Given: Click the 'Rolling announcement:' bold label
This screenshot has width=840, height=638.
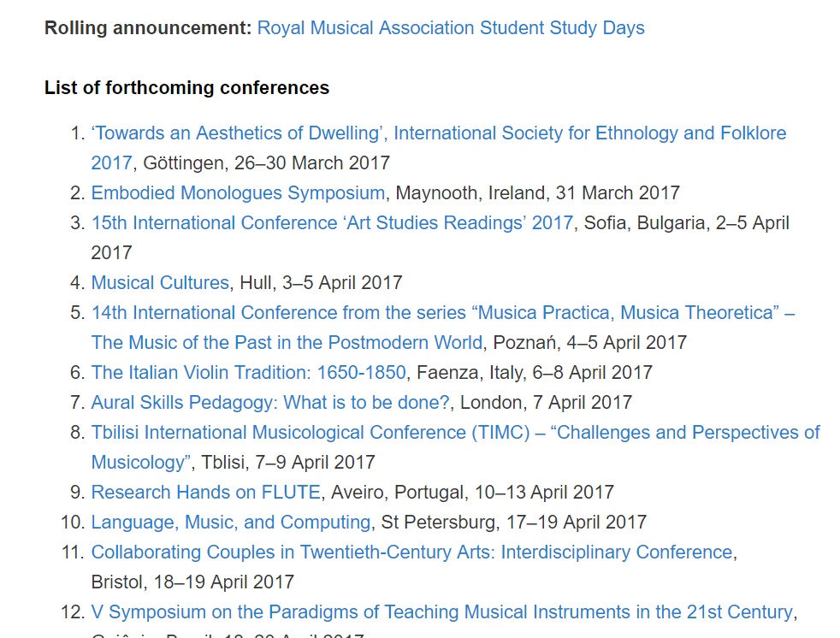Looking at the screenshot, I should tap(148, 28).
